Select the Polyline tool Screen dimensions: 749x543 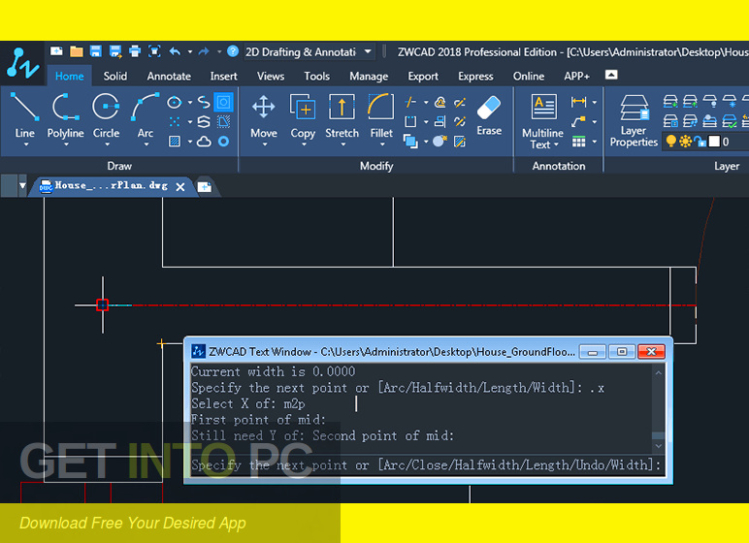point(65,114)
